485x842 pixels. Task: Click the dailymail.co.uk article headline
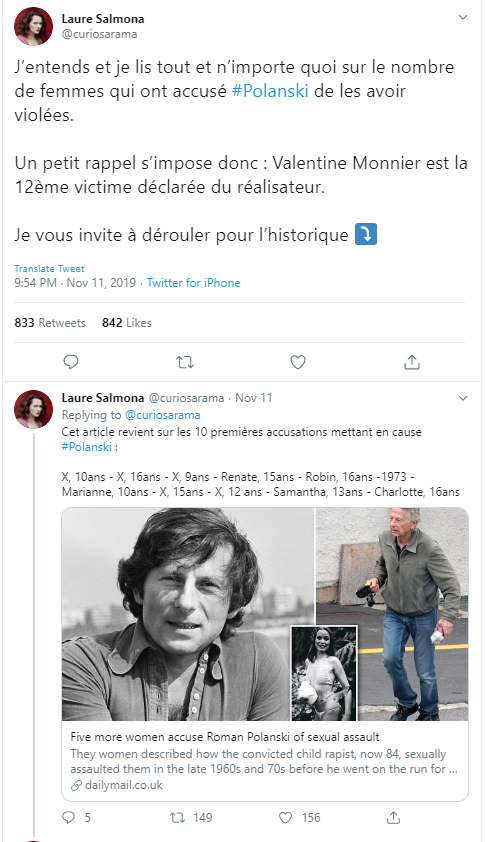pos(225,737)
